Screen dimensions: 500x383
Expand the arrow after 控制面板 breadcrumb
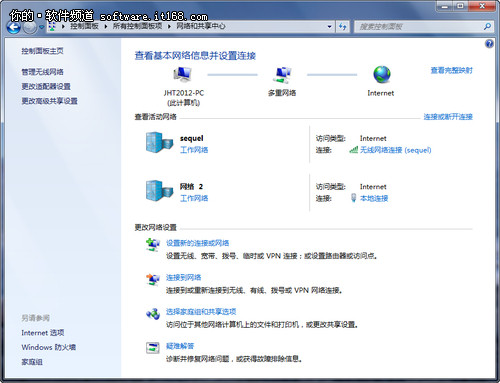coord(106,26)
